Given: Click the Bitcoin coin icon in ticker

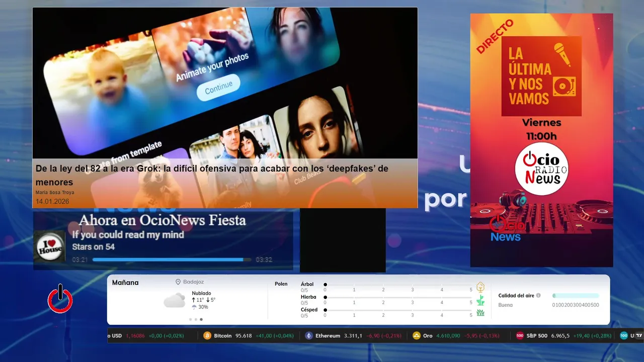Looking at the screenshot, I should tap(207, 335).
